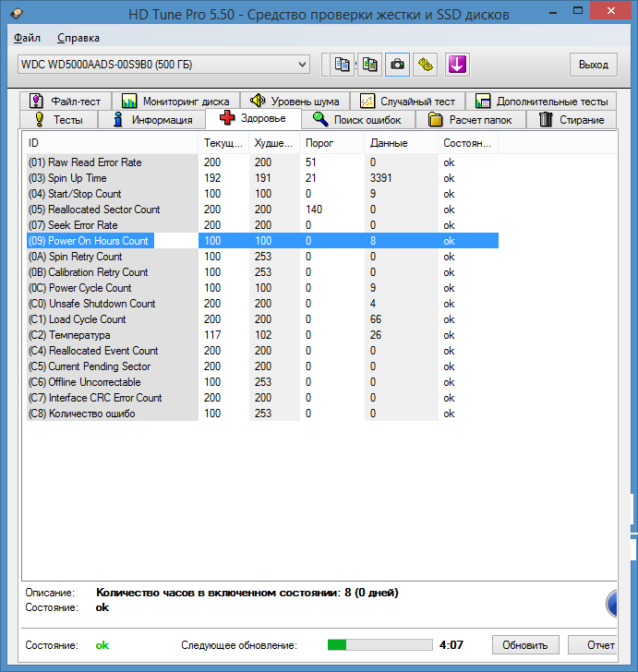The height and width of the screenshot is (672, 638).
Task: Open the Поиск ошибок tab
Action: pyautogui.click(x=358, y=120)
